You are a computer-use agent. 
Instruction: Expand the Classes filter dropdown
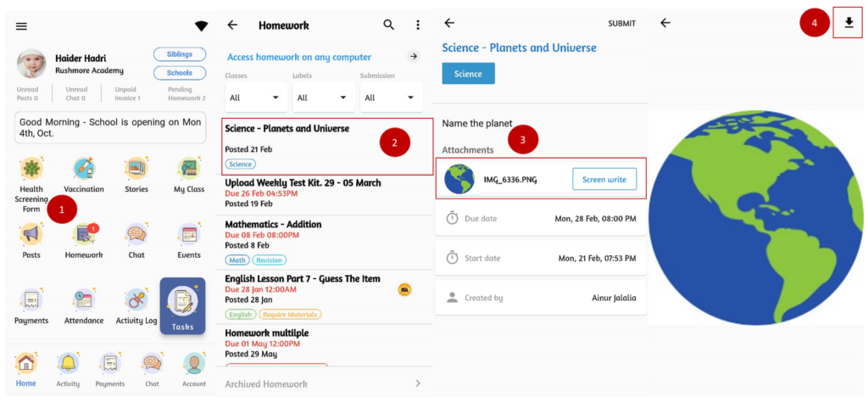click(255, 98)
